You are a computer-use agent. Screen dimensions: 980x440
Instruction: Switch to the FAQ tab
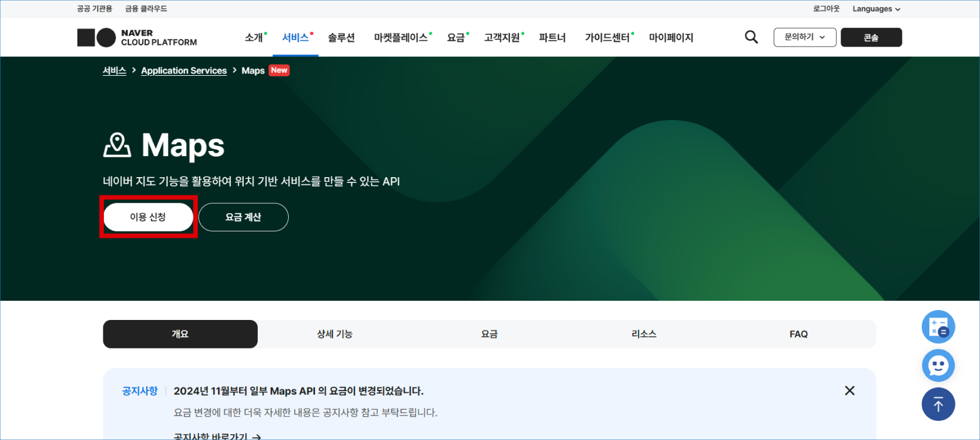799,334
